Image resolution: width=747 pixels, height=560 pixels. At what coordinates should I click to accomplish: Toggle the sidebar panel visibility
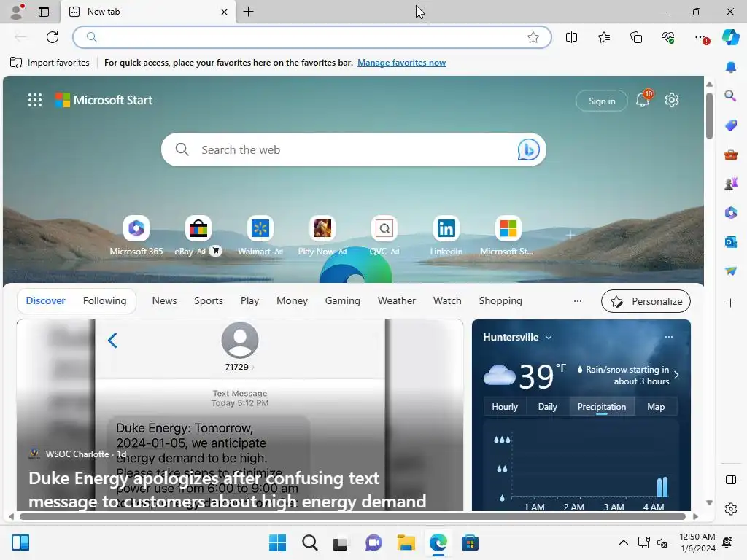[731, 480]
